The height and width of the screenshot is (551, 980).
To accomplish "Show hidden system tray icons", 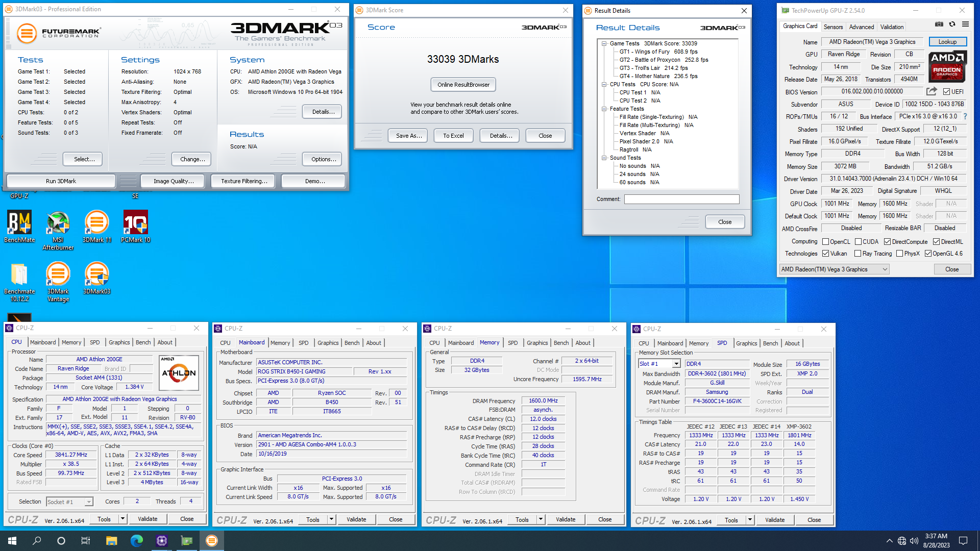I will (889, 541).
